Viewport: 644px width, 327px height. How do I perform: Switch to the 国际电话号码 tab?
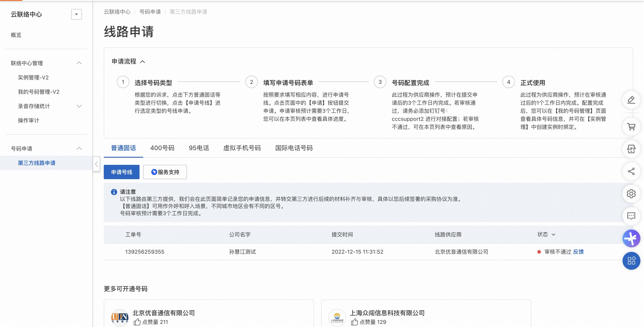pos(294,148)
